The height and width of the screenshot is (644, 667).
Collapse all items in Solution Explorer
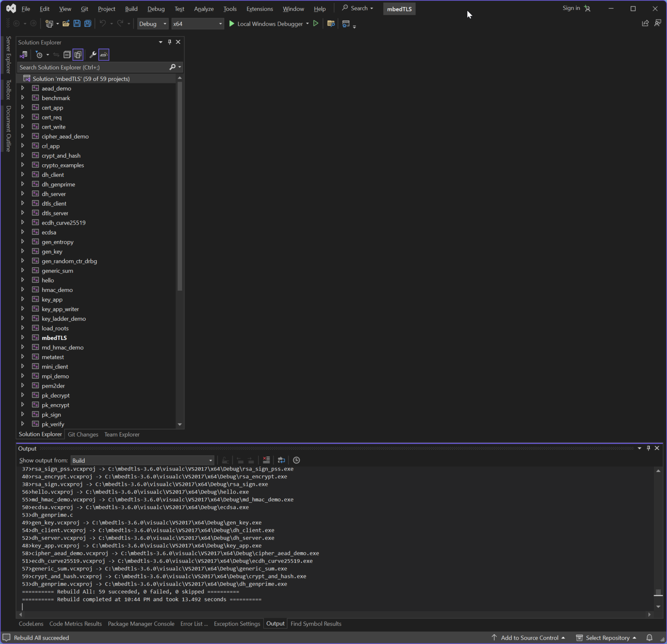click(x=67, y=54)
